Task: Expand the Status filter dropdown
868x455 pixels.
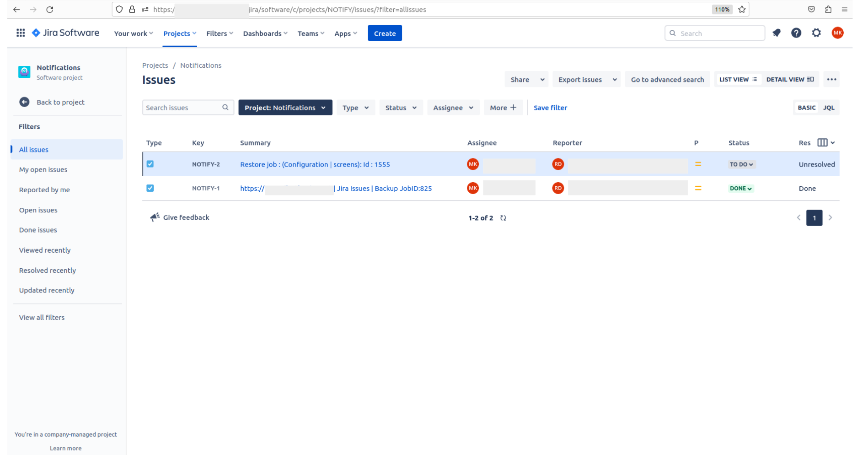Action: 401,108
